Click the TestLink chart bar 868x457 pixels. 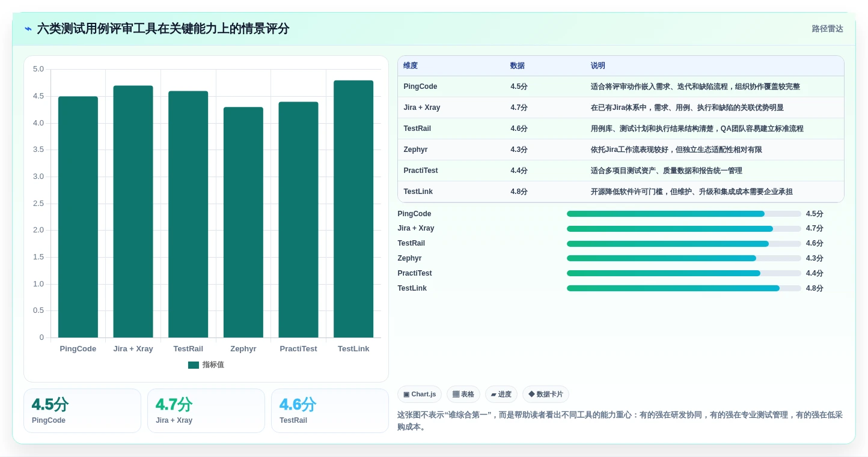pyautogui.click(x=353, y=209)
